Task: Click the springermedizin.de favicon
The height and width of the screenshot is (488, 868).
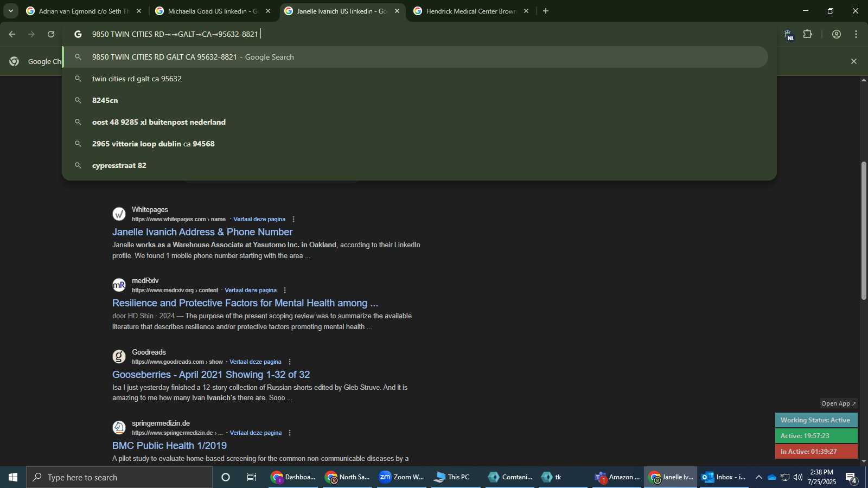Action: pos(119,428)
